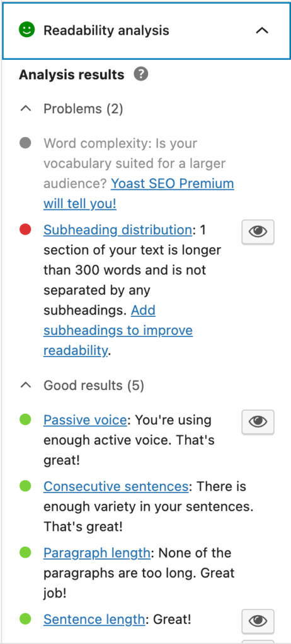This screenshot has height=644, width=291.
Task: Collapse the Good results (5) section
Action: (26, 386)
